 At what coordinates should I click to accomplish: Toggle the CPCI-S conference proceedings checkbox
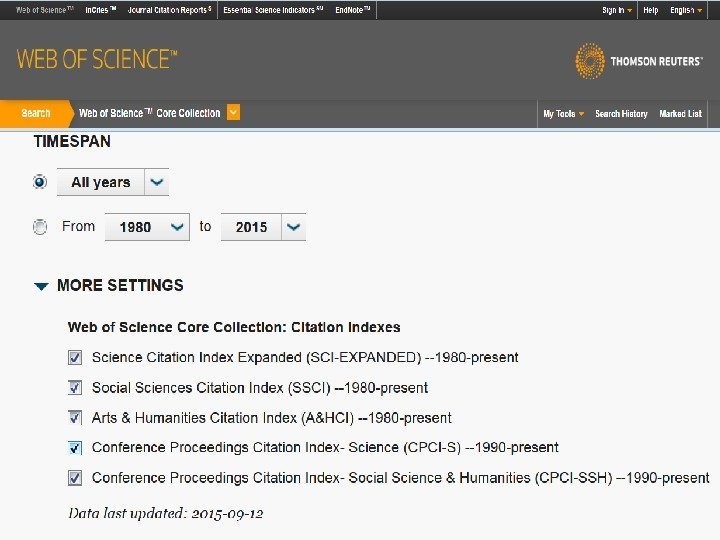(x=75, y=447)
